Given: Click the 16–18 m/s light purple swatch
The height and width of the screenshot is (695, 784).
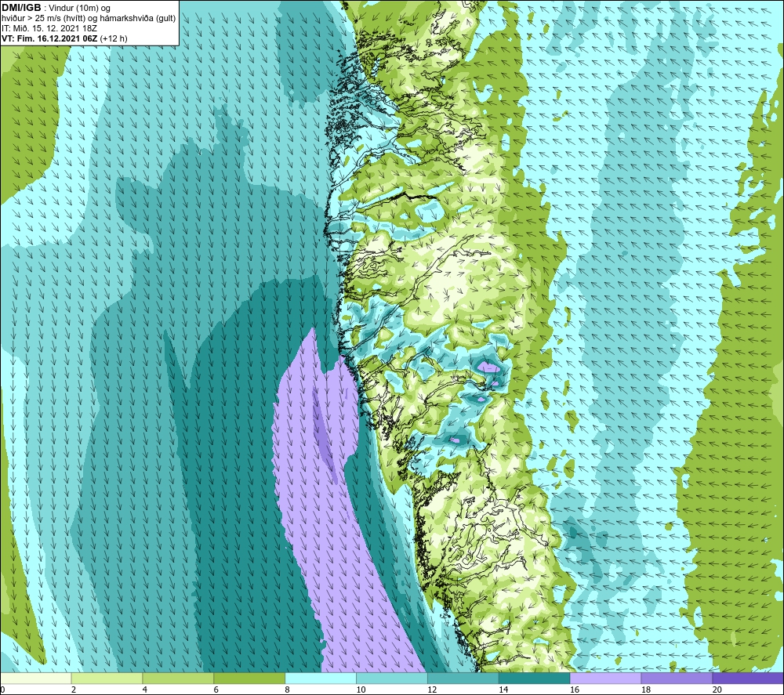Looking at the screenshot, I should coord(605,678).
